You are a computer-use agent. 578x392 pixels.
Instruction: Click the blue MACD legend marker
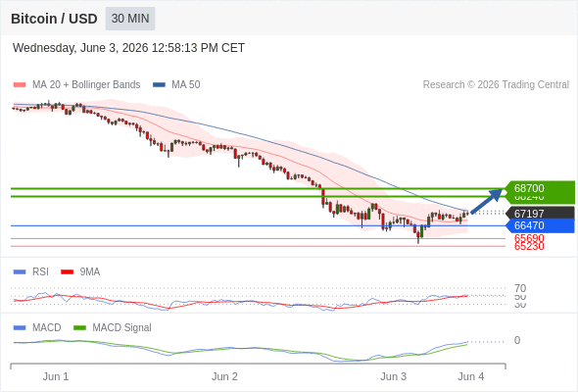tap(20, 328)
